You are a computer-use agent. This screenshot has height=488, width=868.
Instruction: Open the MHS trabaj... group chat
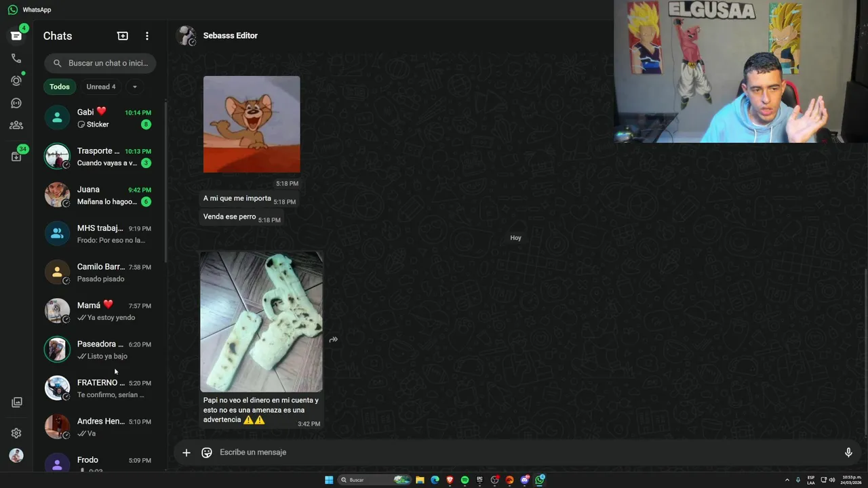[99, 234]
